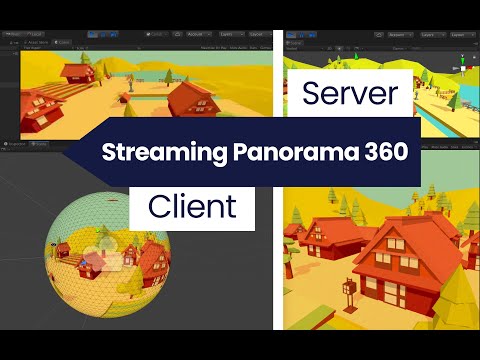Toggle lock icon above orientation gizmo

tap(475, 57)
